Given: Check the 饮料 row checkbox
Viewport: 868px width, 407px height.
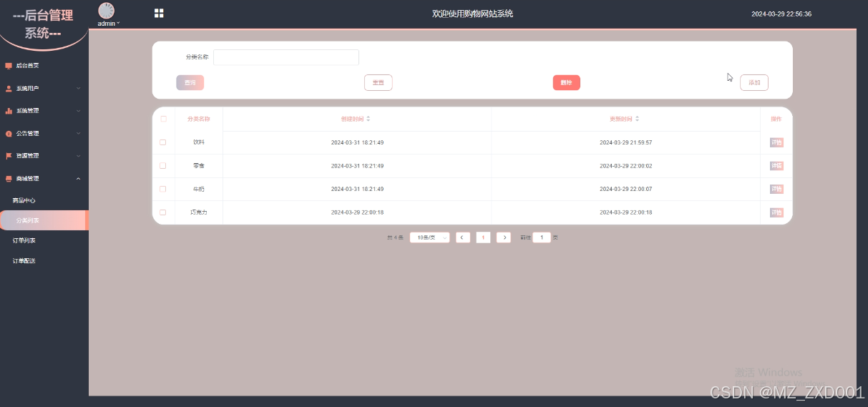Looking at the screenshot, I should coord(163,142).
